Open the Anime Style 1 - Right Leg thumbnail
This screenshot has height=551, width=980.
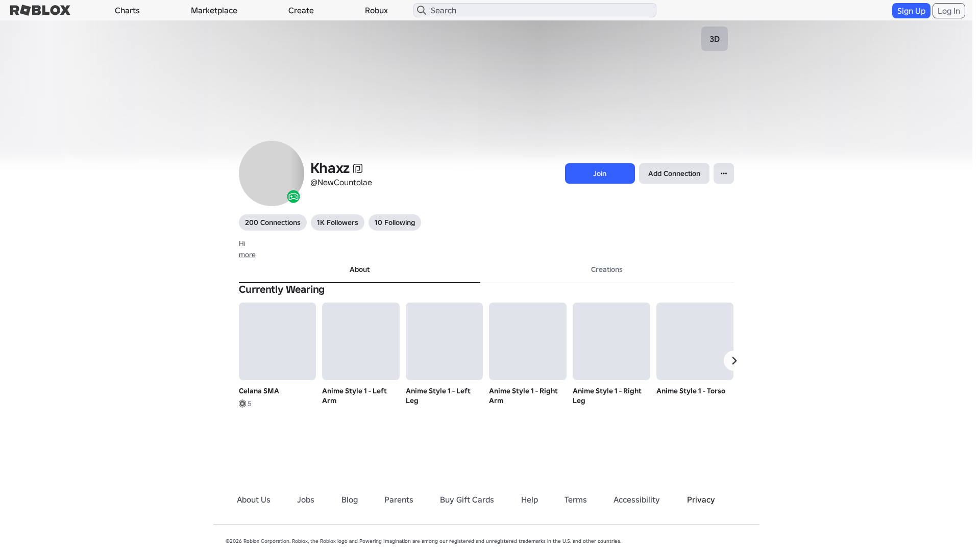(x=611, y=341)
